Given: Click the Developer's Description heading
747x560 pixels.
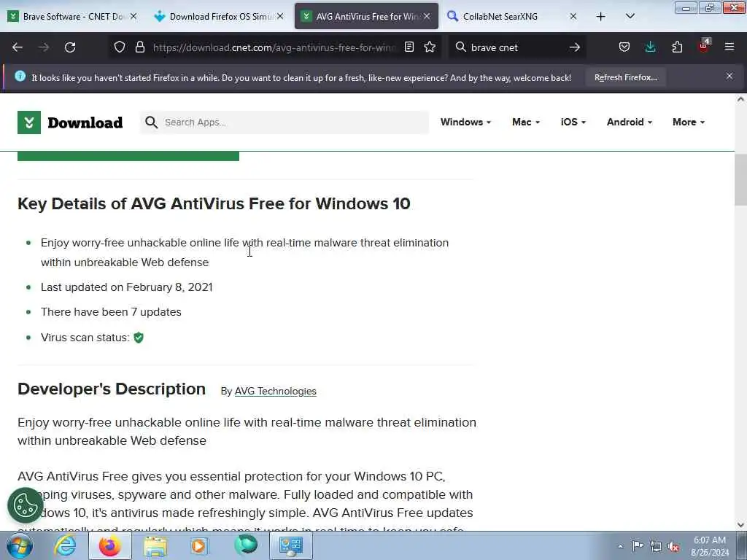Looking at the screenshot, I should pyautogui.click(x=112, y=389).
